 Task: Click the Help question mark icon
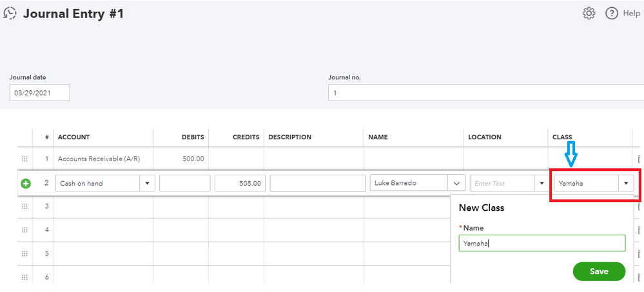[x=612, y=14]
